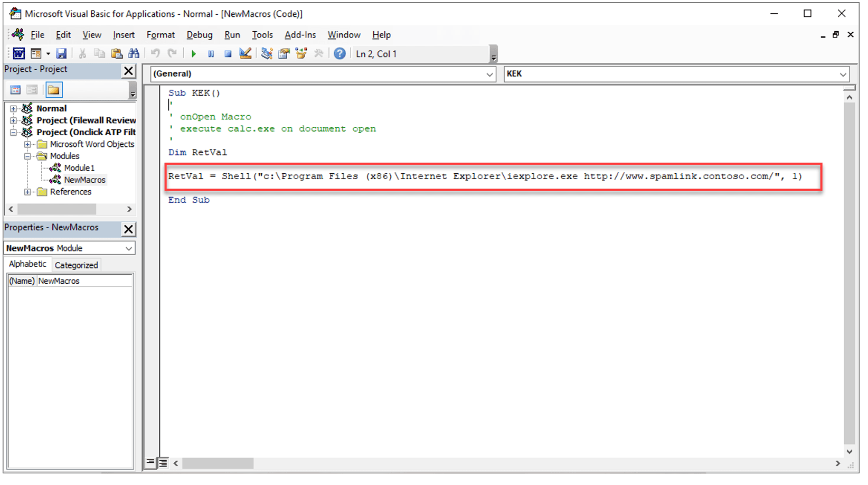Switch to Categorized properties tab
The height and width of the screenshot is (485, 868).
(77, 265)
